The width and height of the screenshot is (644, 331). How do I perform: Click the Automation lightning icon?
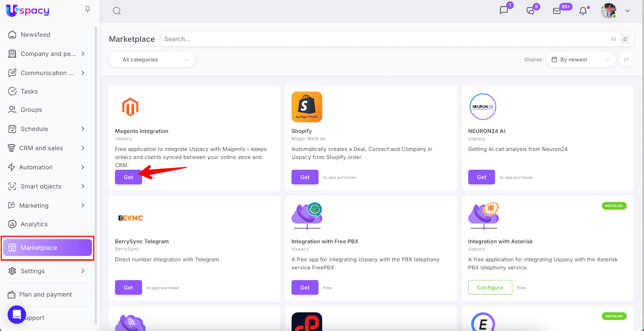[12, 167]
